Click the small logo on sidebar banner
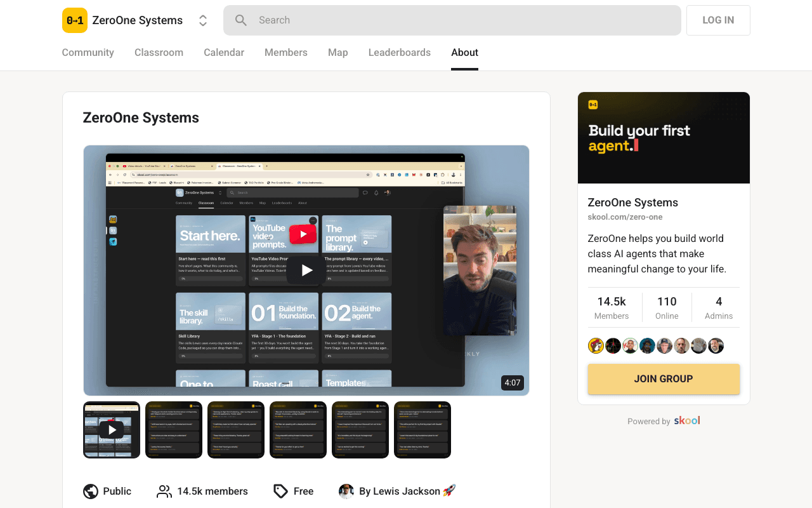Viewport: 812px width, 508px height. click(x=593, y=105)
